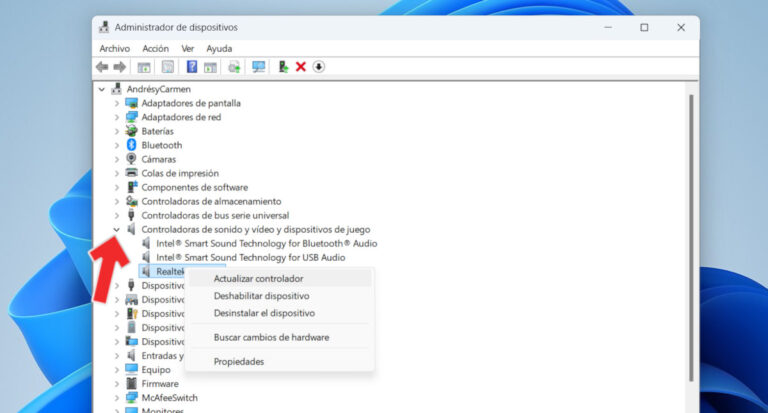Expand the Cámaras category
The height and width of the screenshot is (413, 768).
click(117, 159)
